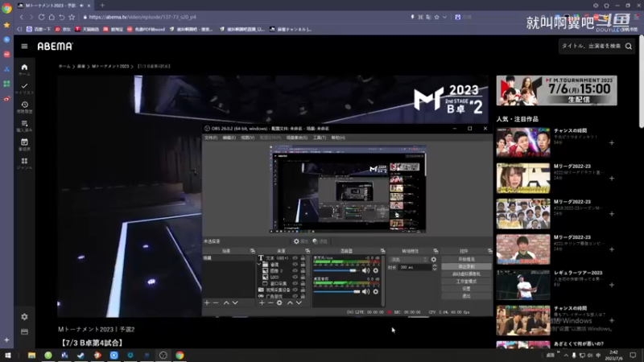This screenshot has height=362, width=644.
Task: Toggle visibility of 窗口采集 source
Action: pos(295,283)
